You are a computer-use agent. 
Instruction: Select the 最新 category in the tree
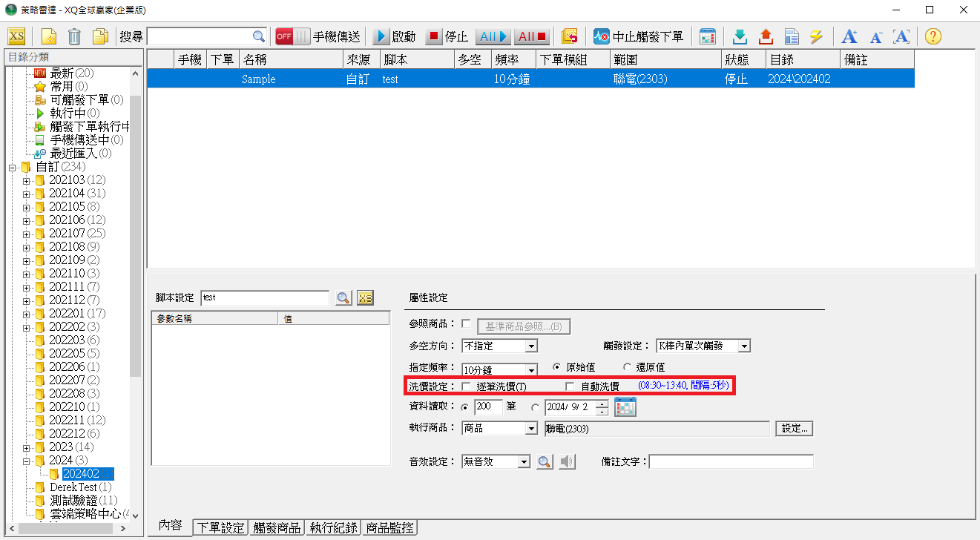[x=72, y=73]
